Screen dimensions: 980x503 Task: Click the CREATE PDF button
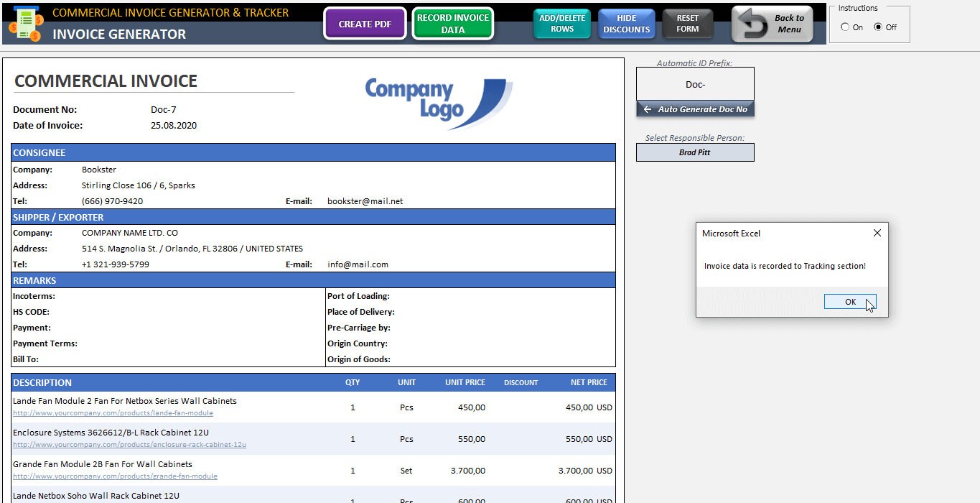364,23
